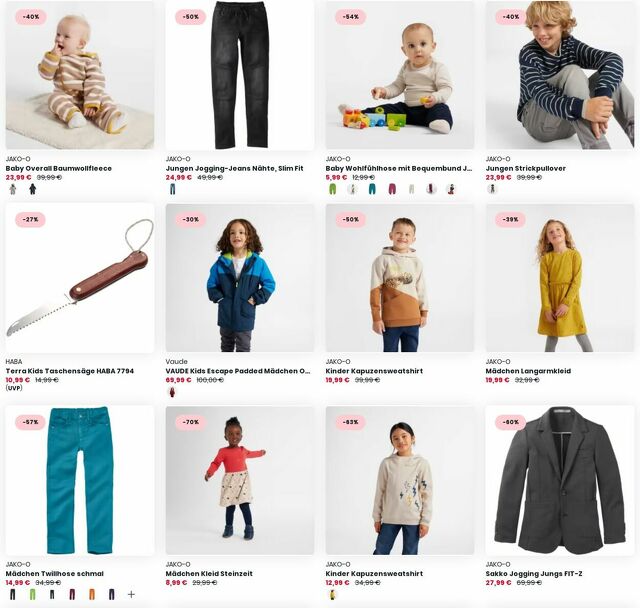Open Baby Overall Baumwollfleece product title
Image resolution: width=640 pixels, height=608 pixels.
(58, 168)
